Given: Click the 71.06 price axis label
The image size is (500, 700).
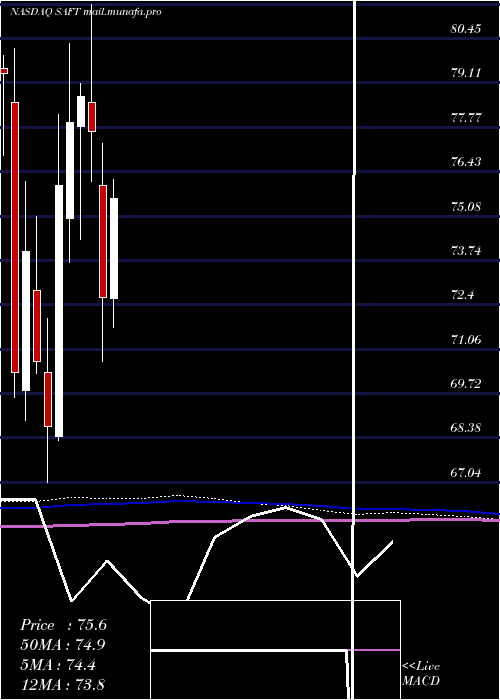Looking at the screenshot, I should coord(466,340).
